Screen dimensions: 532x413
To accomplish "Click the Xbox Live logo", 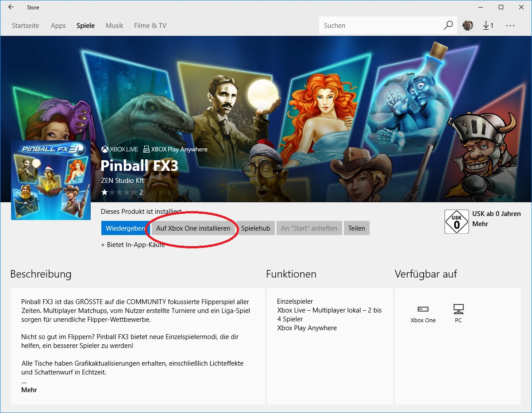I will click(x=120, y=149).
